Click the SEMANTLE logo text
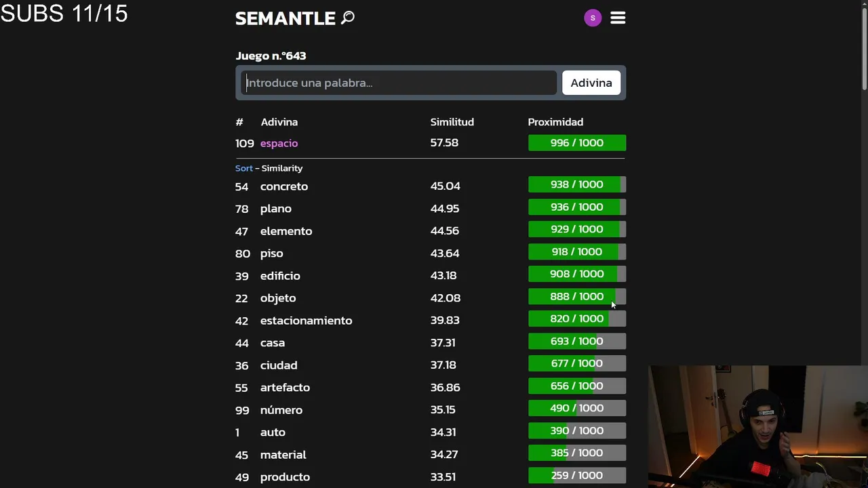Viewport: 868px width, 488px height. click(x=285, y=18)
